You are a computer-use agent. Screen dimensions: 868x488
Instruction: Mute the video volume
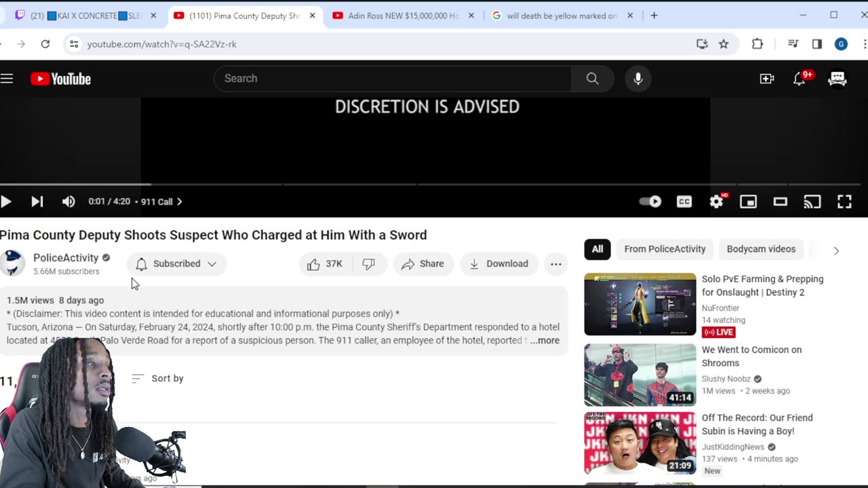[68, 201]
